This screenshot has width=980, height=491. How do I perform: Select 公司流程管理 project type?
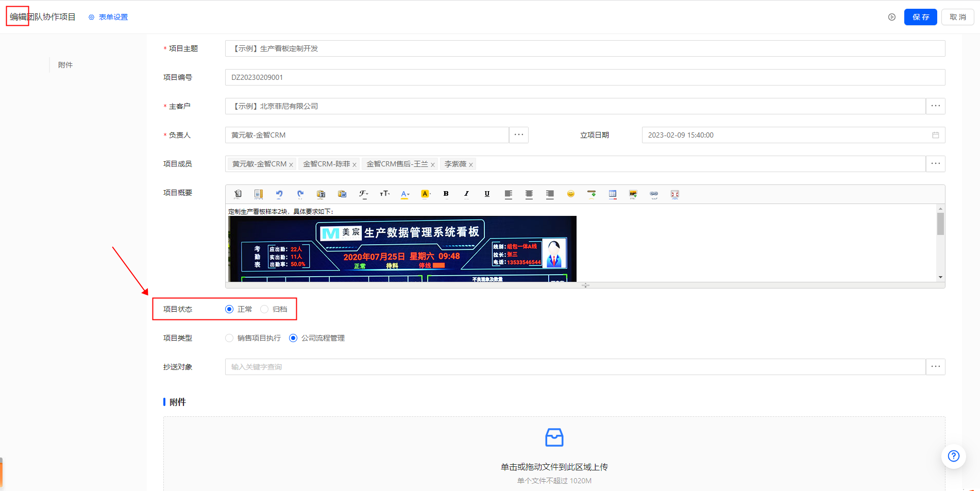point(293,338)
